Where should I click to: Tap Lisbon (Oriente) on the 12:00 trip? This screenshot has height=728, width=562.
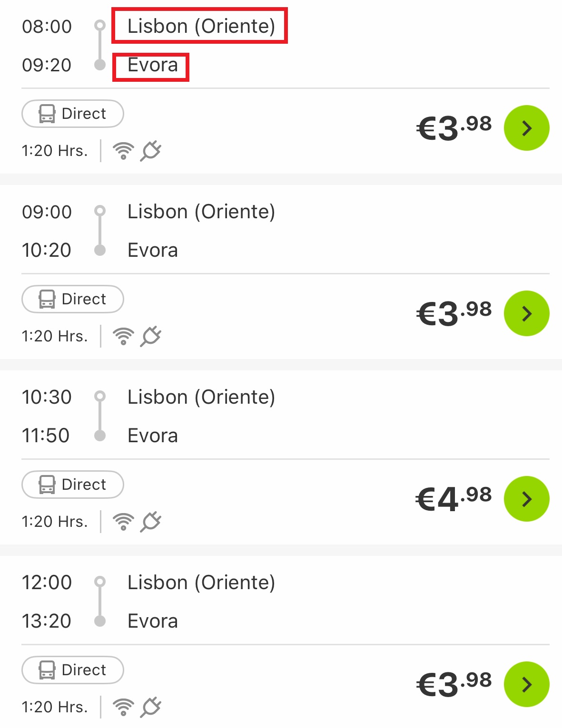coord(201,582)
